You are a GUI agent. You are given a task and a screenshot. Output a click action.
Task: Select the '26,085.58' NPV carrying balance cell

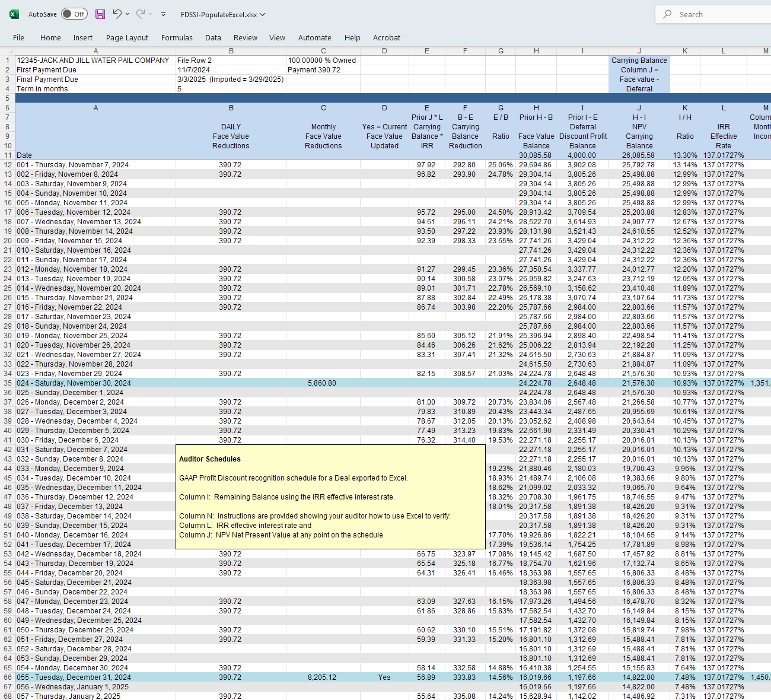[639, 155]
